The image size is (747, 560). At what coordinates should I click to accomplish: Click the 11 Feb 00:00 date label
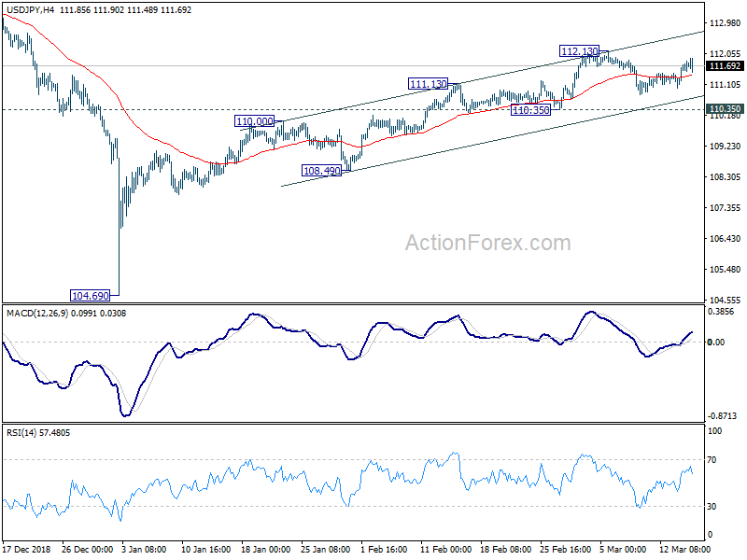(x=446, y=549)
